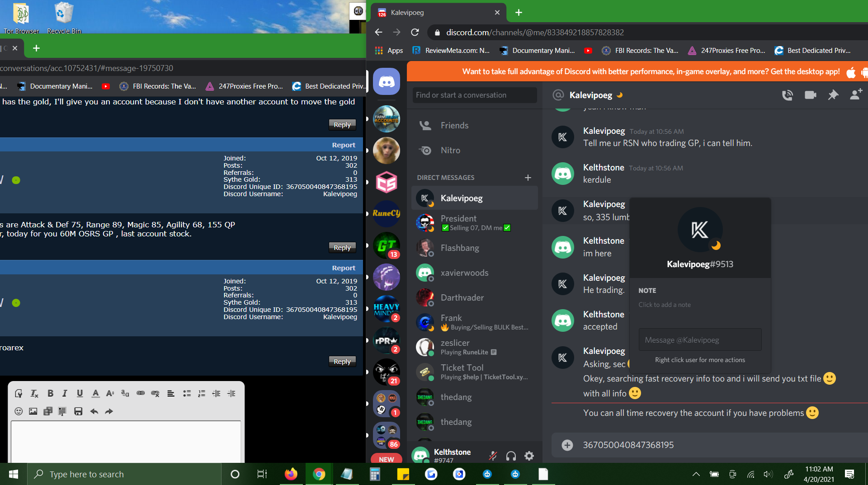Start a video call with Kalevipoeg
Image resolution: width=868 pixels, height=485 pixels.
pos(810,95)
